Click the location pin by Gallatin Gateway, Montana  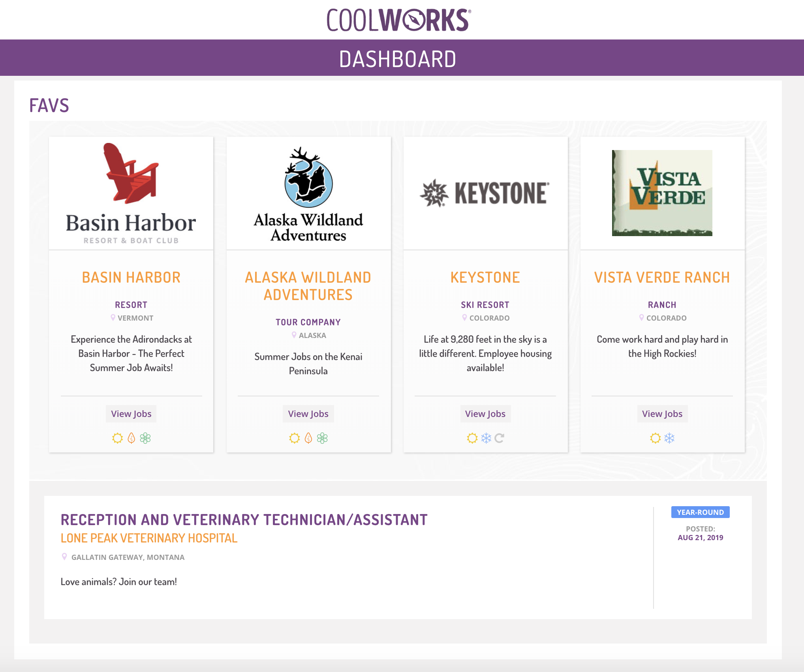click(x=64, y=557)
